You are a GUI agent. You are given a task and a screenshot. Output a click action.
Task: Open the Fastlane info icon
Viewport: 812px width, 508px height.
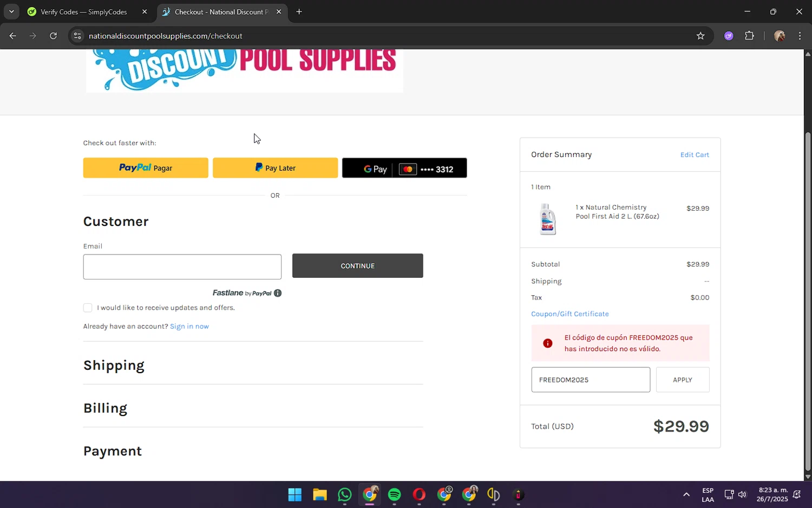click(x=278, y=293)
